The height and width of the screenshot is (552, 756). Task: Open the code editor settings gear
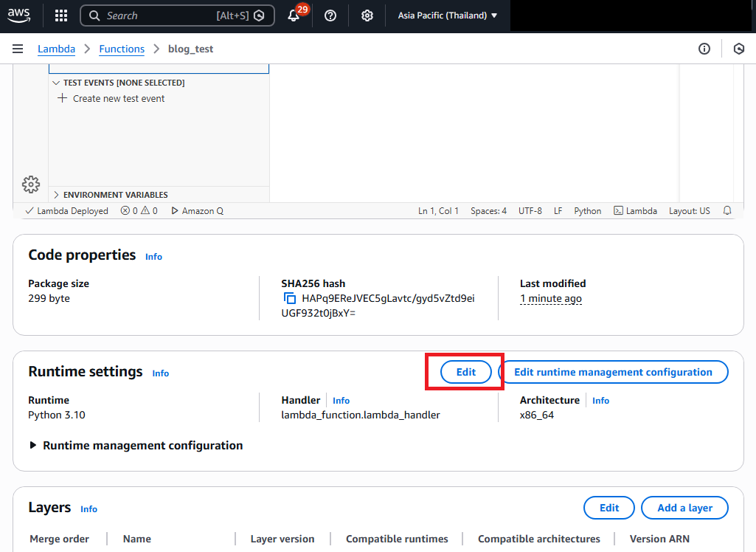tap(31, 184)
